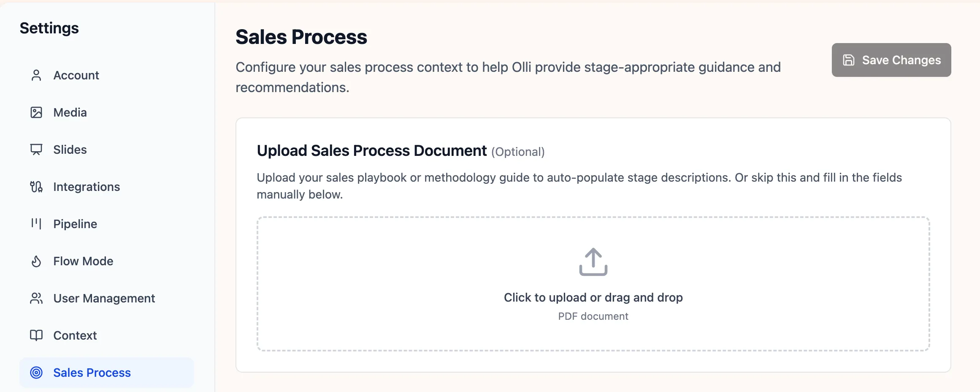980x392 pixels.
Task: Click the Media image icon
Action: pyautogui.click(x=36, y=112)
